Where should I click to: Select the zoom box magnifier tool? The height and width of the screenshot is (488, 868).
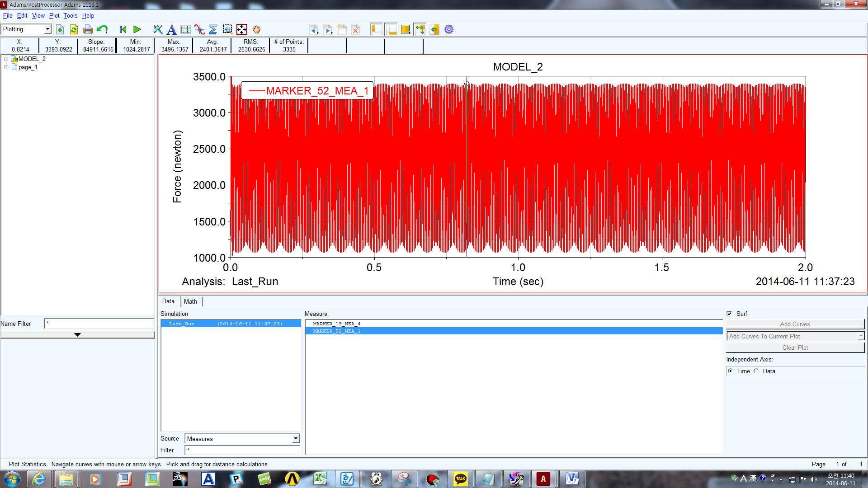(227, 29)
